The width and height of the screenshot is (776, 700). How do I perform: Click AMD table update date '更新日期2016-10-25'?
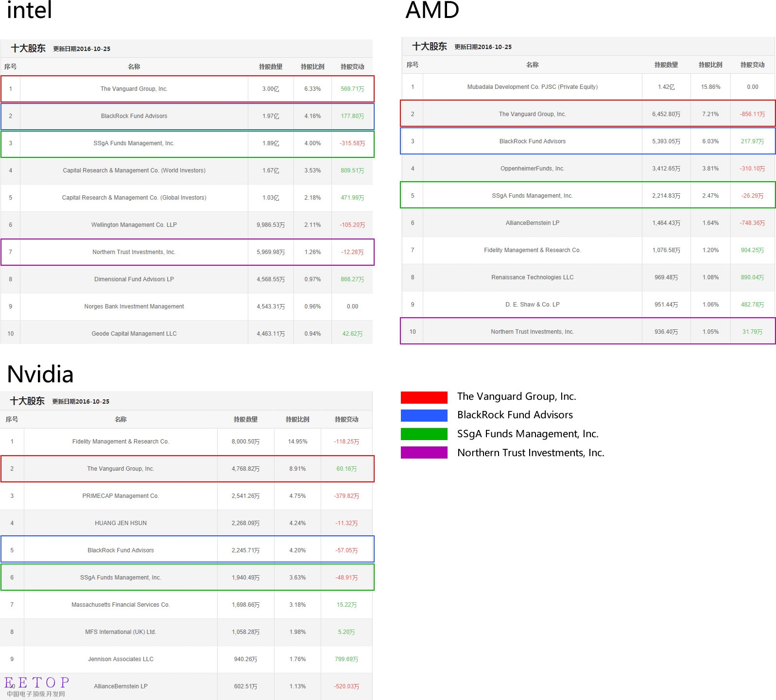point(483,47)
